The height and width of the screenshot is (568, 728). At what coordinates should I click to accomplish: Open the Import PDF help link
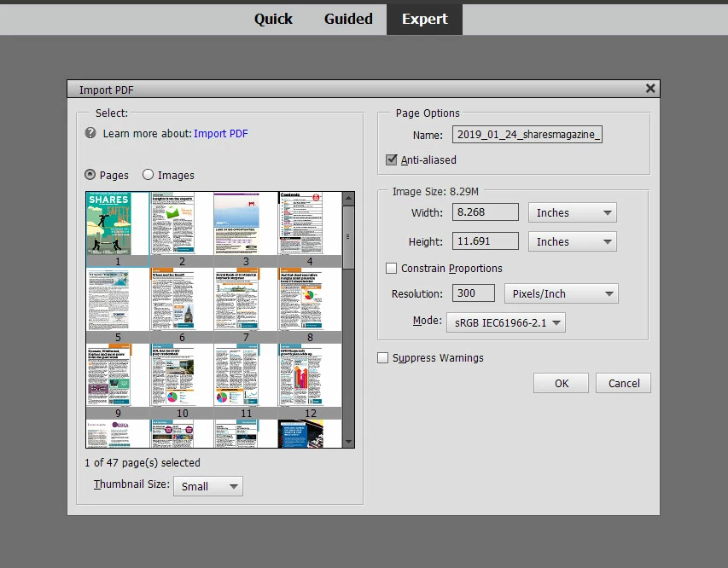click(x=220, y=134)
